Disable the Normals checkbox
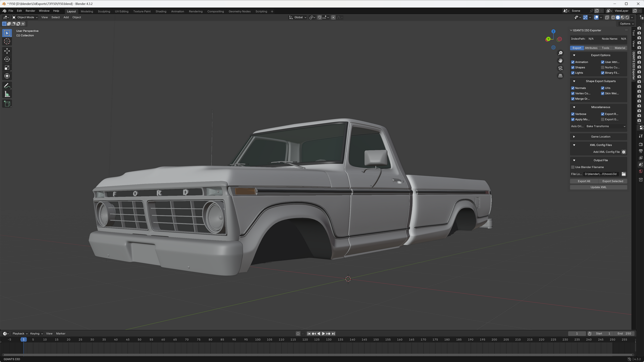Screen dimensions: 644x362 click(573, 88)
